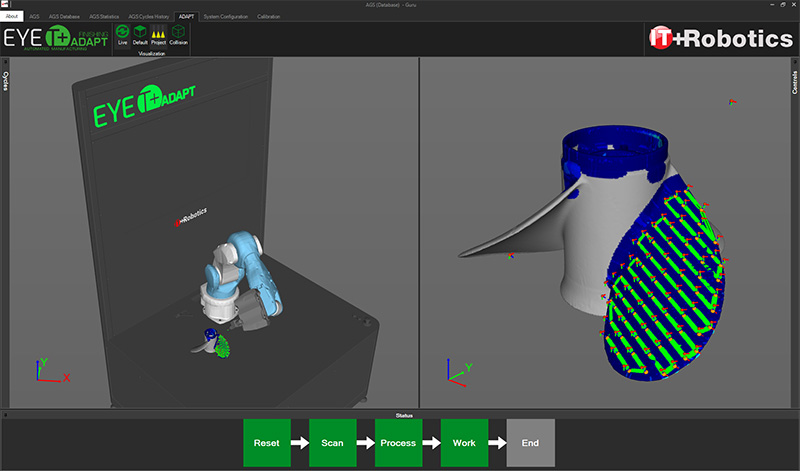Click the XY axis gizmo in left viewport
800x471 pixels.
[52, 371]
